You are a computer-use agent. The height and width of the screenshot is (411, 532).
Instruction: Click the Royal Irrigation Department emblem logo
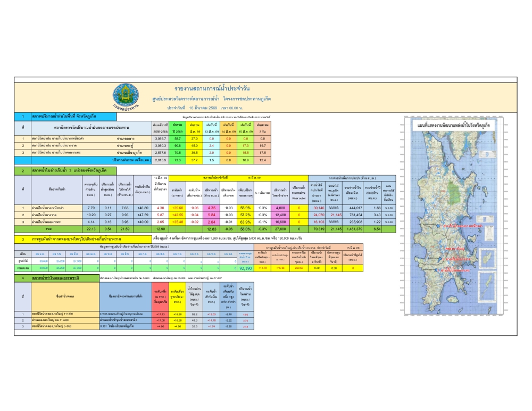click(126, 95)
